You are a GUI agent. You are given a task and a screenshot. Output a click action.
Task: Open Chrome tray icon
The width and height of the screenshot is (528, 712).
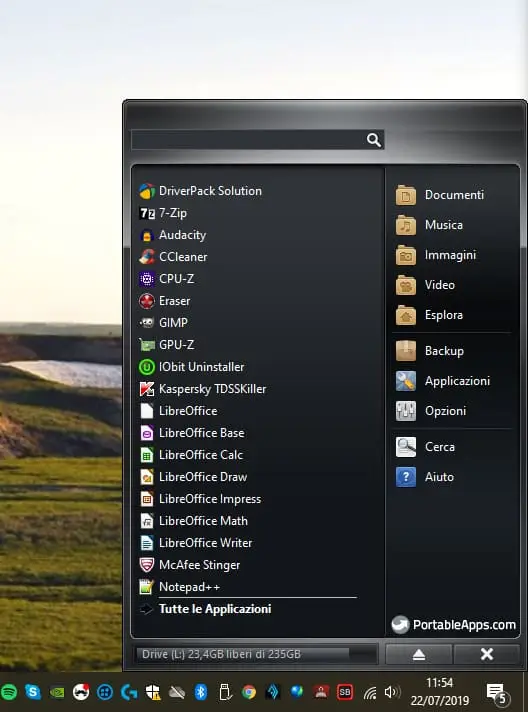click(x=249, y=692)
